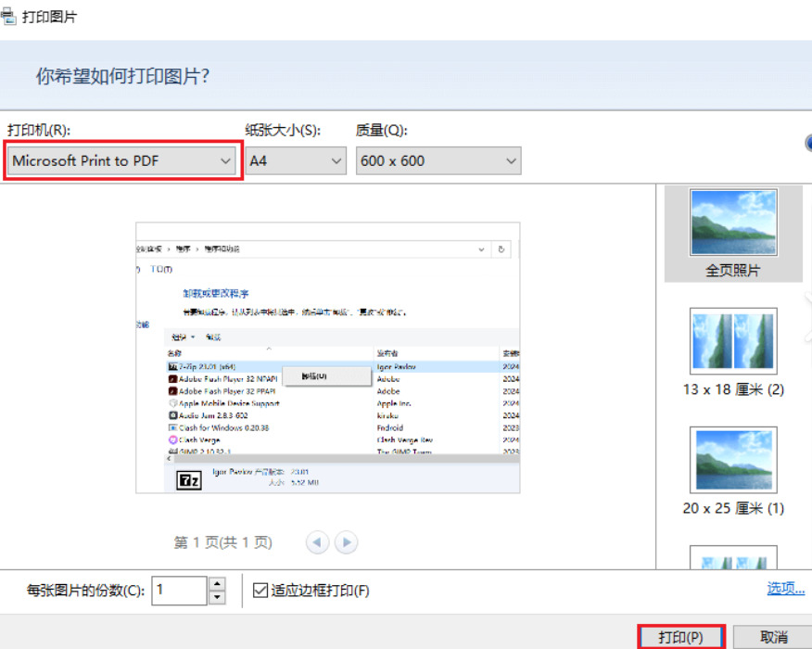Viewport: 812px width, 649px height.
Task: Select the 20 x 25 厘米 (1) layout
Action: pos(733,471)
